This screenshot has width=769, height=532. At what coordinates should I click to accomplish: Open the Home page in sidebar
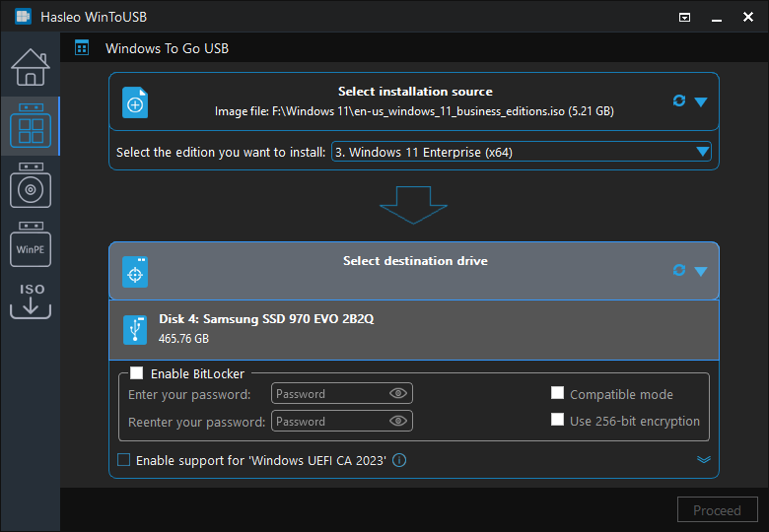pos(31,67)
